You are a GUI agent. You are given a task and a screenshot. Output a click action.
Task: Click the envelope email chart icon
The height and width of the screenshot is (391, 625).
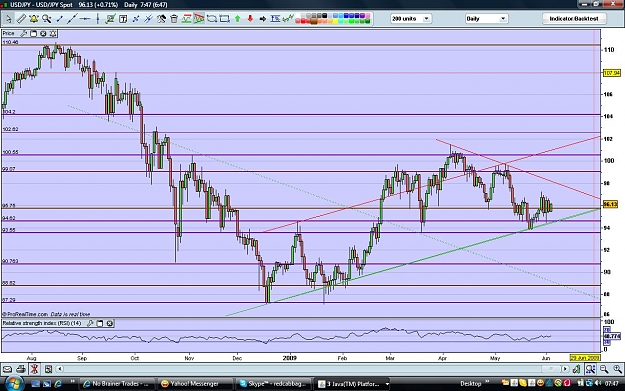pos(7,369)
